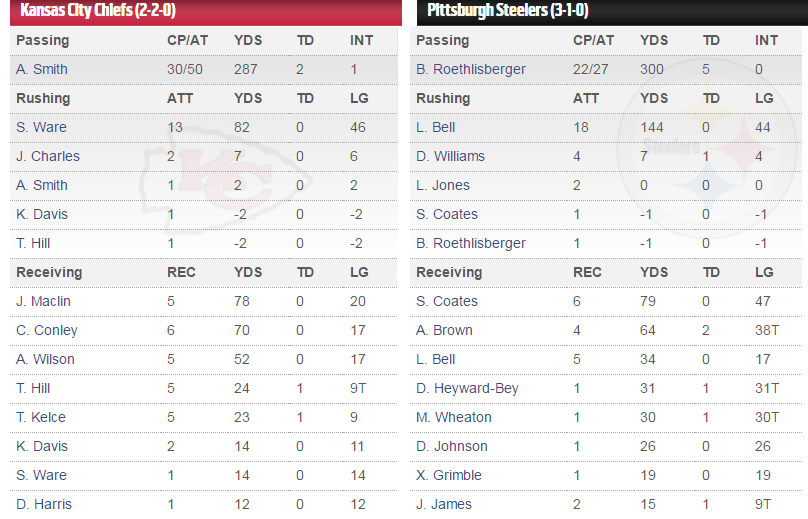This screenshot has height=519, width=808.
Task: Open A. Smith in the Chiefs Passing section
Action: pos(42,69)
